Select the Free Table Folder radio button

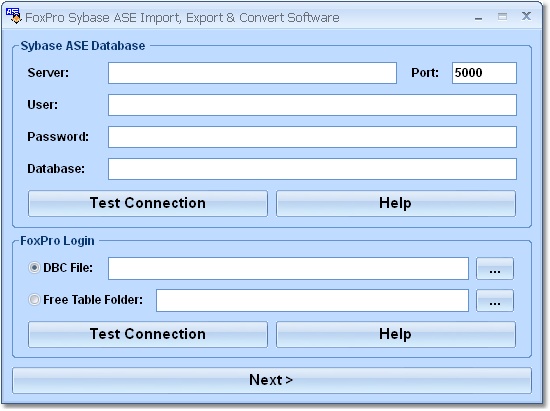coord(34,300)
